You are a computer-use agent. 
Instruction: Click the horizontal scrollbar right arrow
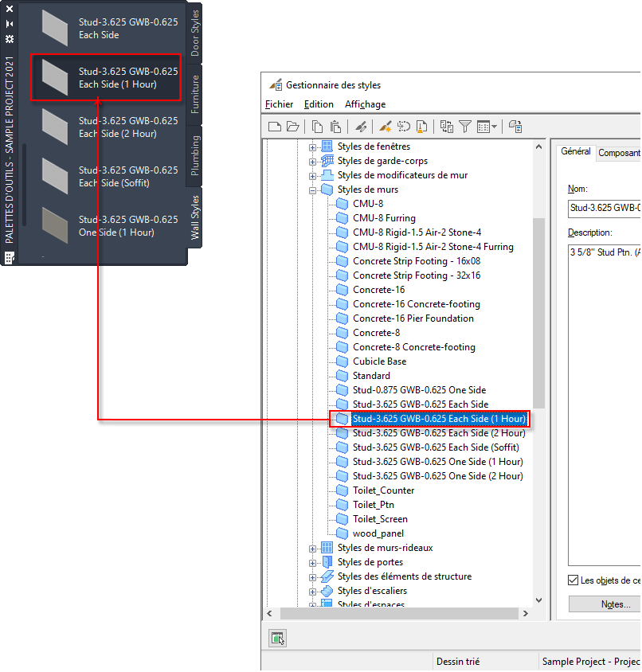pyautogui.click(x=526, y=614)
